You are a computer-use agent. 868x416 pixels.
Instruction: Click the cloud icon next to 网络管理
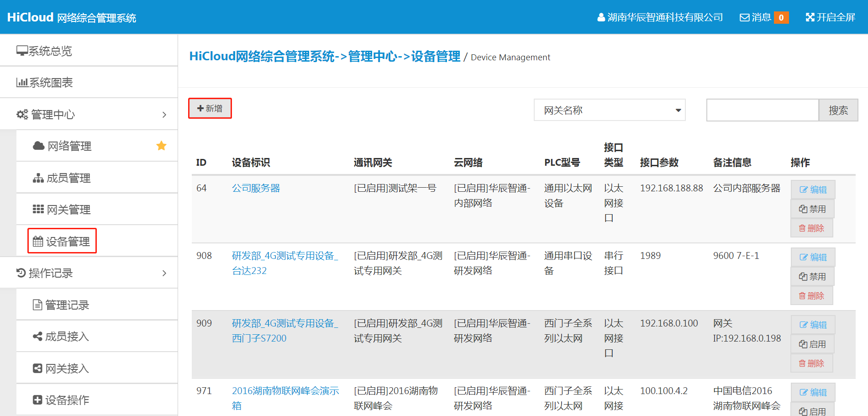click(x=37, y=146)
